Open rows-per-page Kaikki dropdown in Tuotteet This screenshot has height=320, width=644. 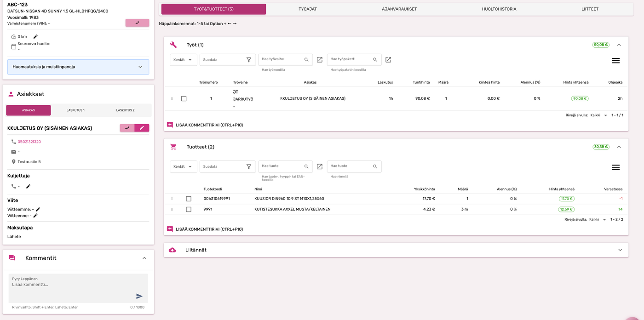(x=598, y=219)
